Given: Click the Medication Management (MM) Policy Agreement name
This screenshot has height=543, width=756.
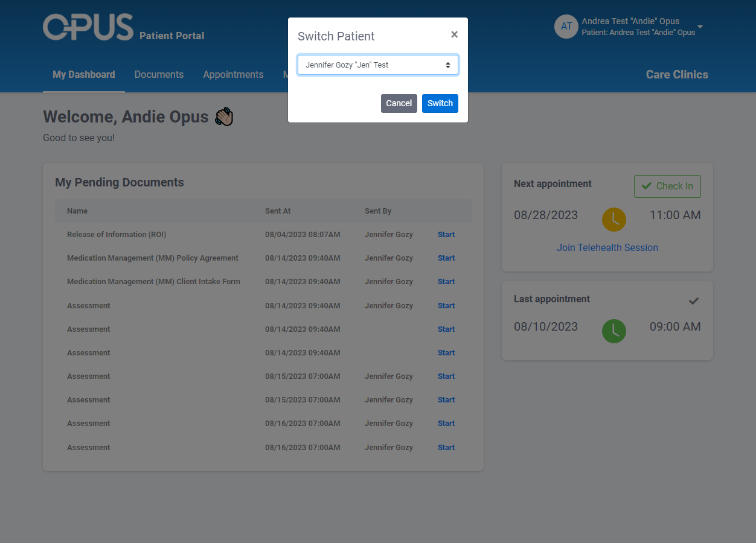Looking at the screenshot, I should pyautogui.click(x=153, y=258).
